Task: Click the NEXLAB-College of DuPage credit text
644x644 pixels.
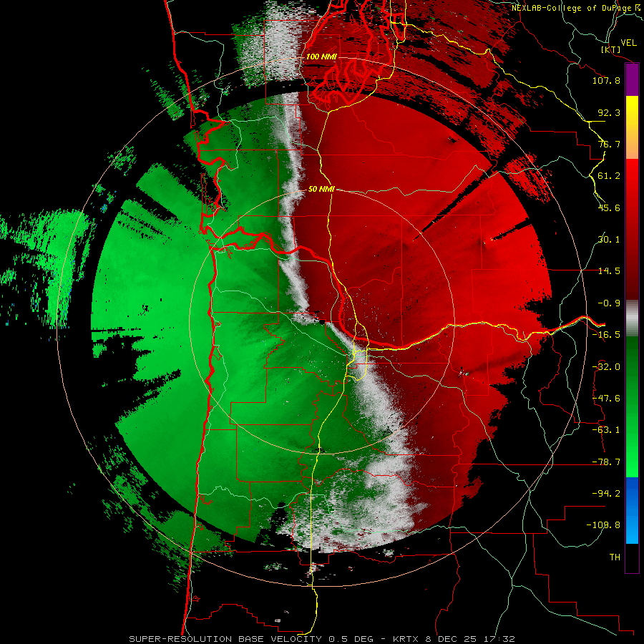Action: coord(577,8)
